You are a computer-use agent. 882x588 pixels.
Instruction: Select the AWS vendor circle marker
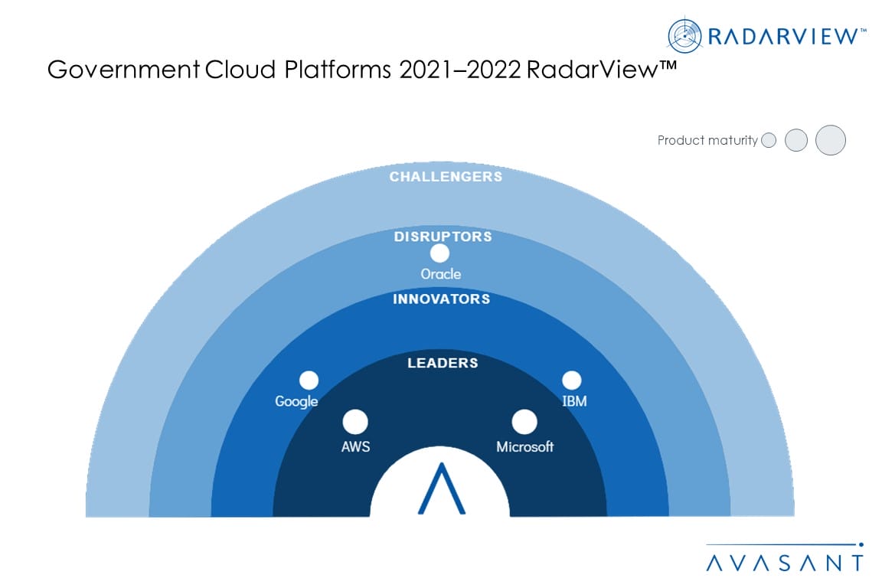point(355,422)
